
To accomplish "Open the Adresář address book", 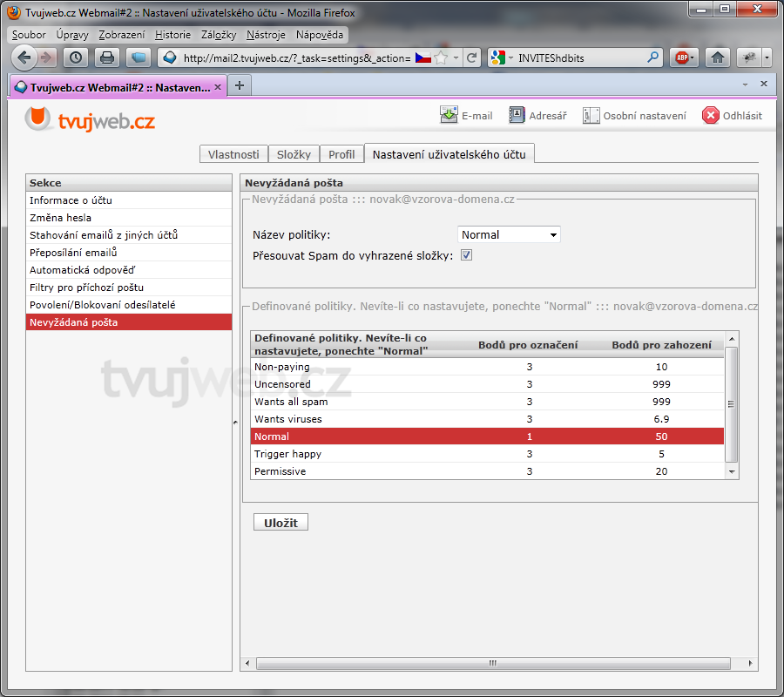I will [x=537, y=116].
